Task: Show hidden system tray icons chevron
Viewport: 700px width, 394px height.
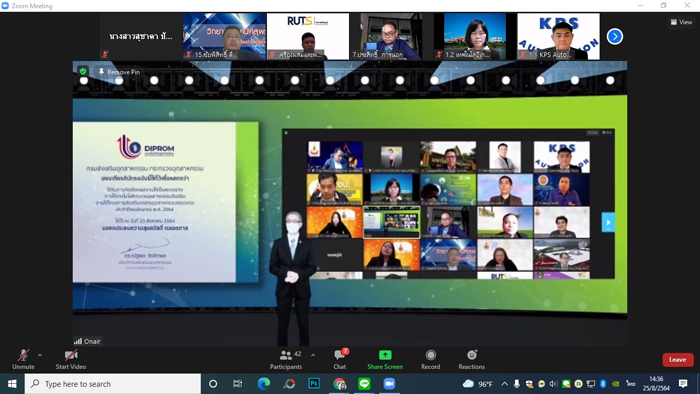Action: tap(504, 384)
